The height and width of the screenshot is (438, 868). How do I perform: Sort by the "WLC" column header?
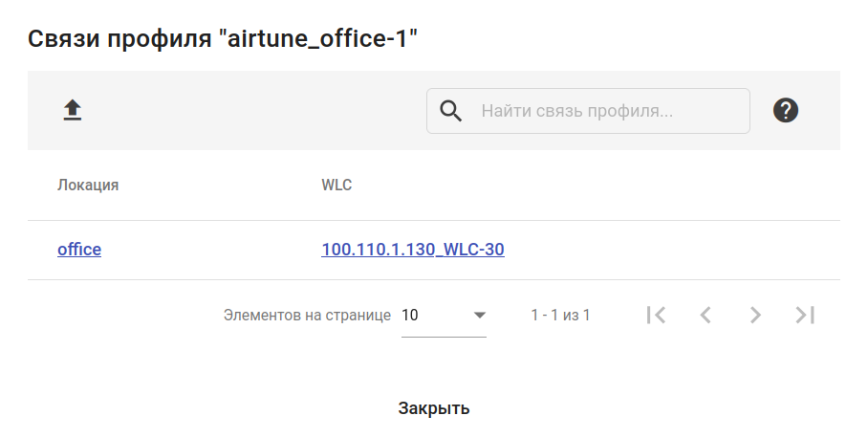pyautogui.click(x=336, y=185)
